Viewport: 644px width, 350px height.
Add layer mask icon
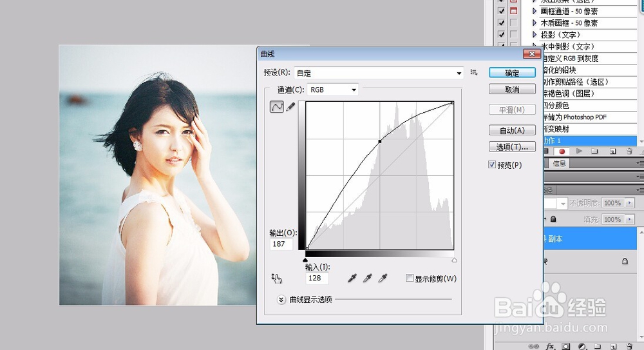click(x=566, y=346)
